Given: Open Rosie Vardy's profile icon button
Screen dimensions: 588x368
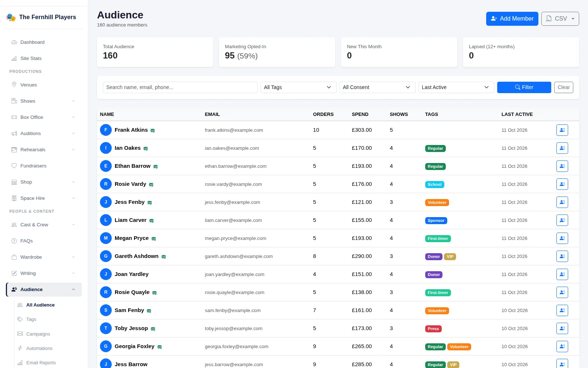Looking at the screenshot, I should (562, 184).
